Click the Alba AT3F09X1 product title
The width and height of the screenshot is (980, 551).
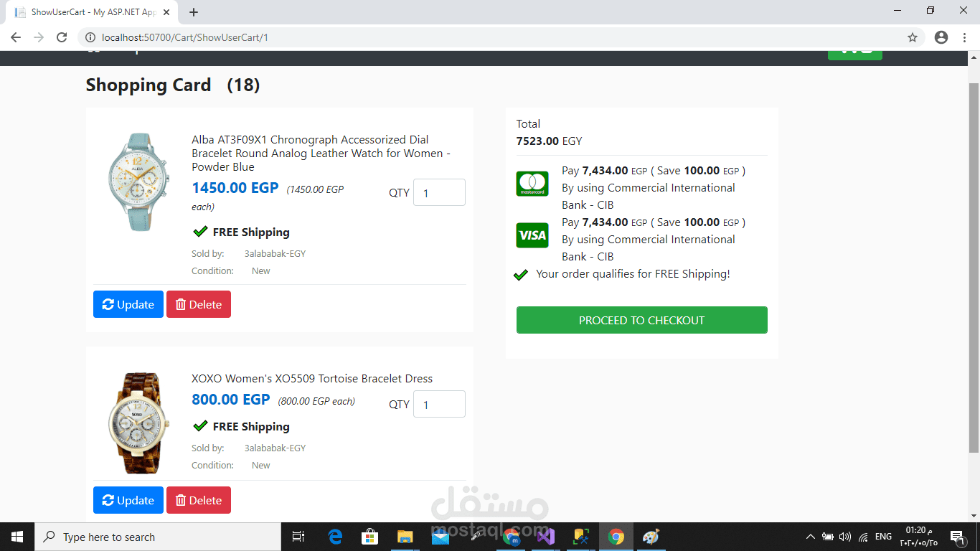(321, 153)
